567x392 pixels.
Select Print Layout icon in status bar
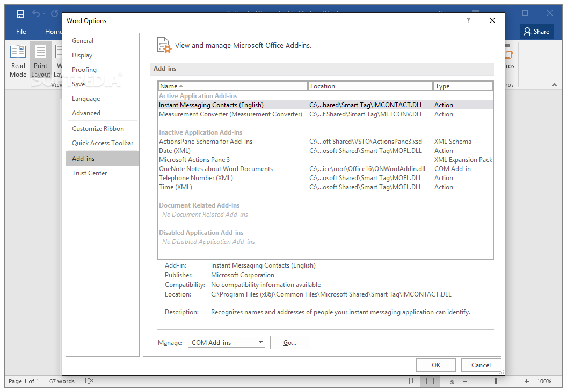point(430,381)
